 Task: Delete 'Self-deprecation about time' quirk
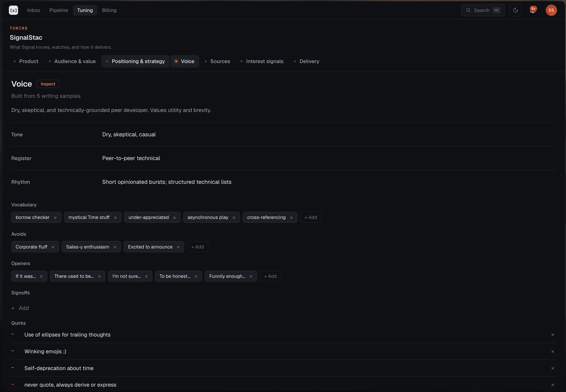point(553,368)
